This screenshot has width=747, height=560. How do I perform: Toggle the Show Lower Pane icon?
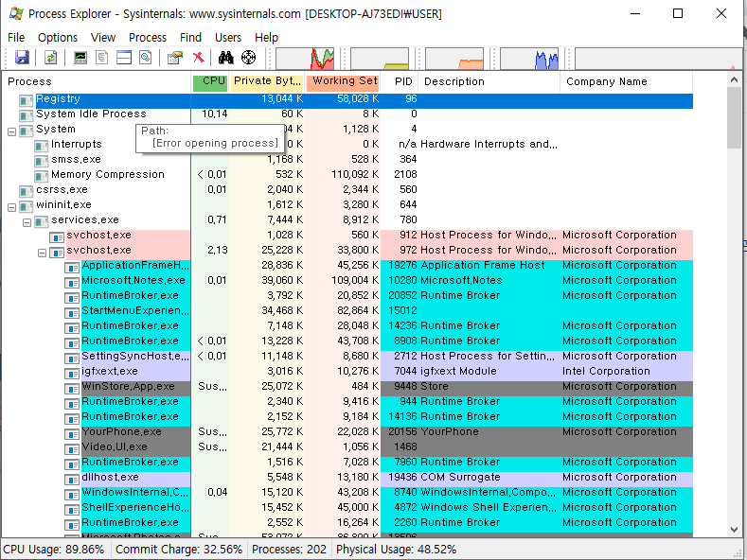[x=124, y=58]
